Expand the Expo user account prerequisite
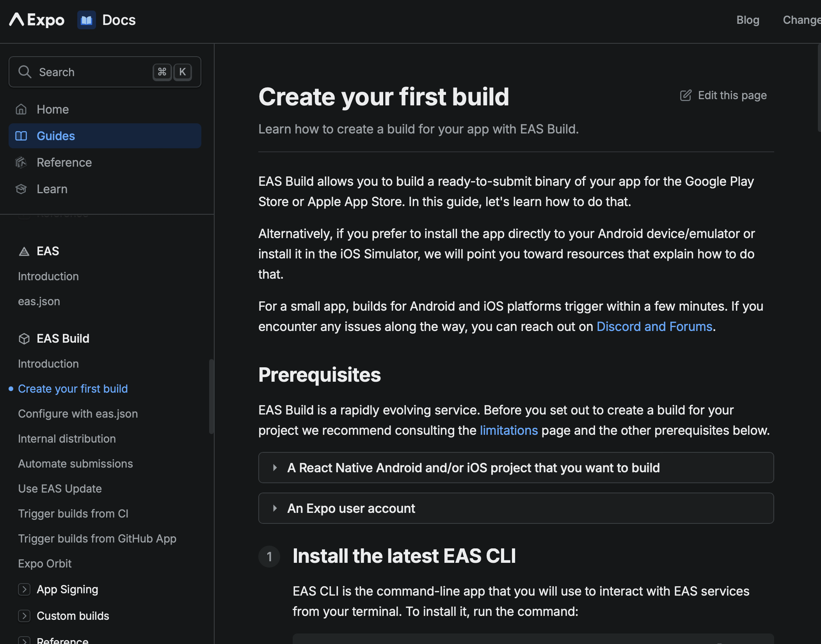The width and height of the screenshot is (821, 644). [516, 508]
